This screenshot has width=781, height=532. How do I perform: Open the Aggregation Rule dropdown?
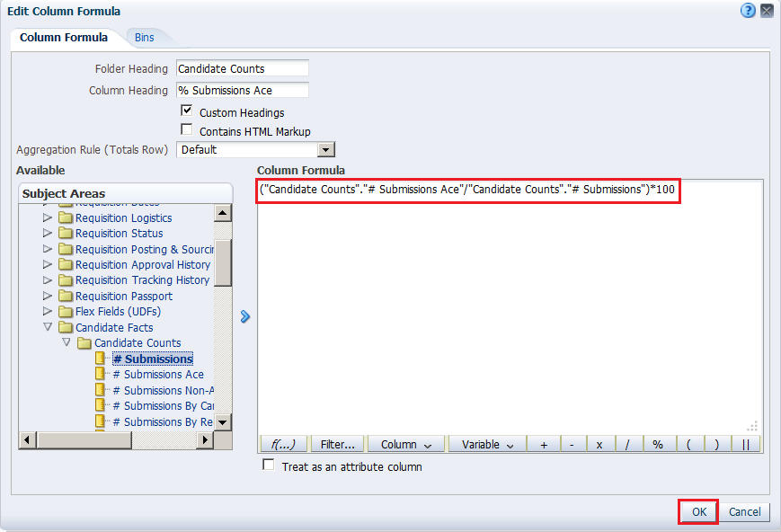pyautogui.click(x=325, y=149)
